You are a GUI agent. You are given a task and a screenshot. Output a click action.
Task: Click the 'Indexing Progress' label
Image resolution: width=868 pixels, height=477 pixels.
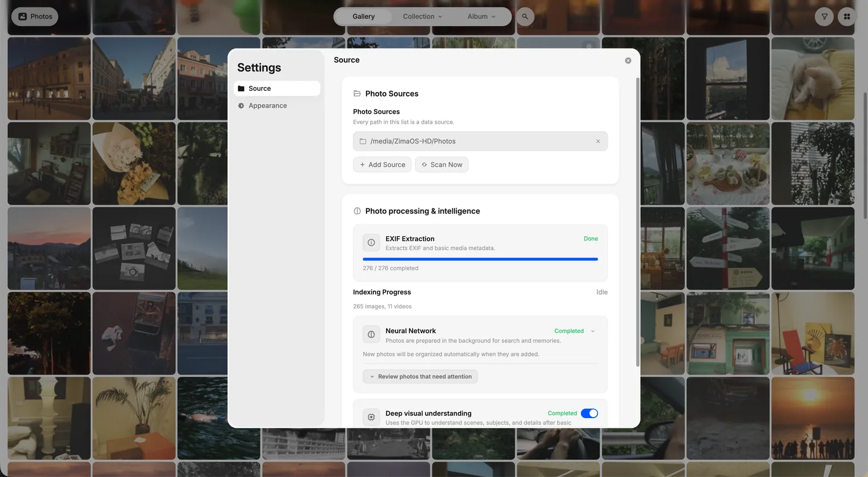(x=381, y=292)
